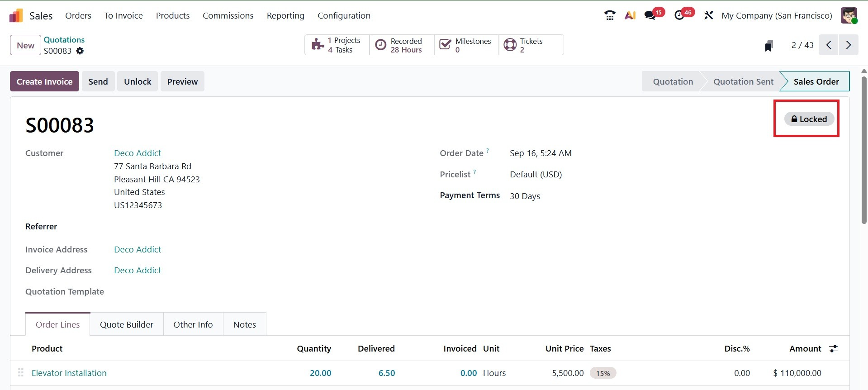868x390 pixels.
Task: Go back to Quotations breadcrumb
Action: point(64,40)
